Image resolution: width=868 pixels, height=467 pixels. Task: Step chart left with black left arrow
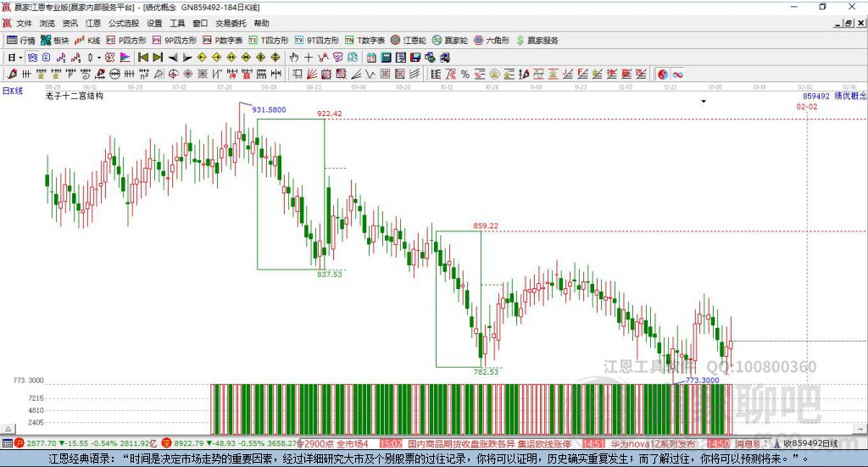point(173,58)
